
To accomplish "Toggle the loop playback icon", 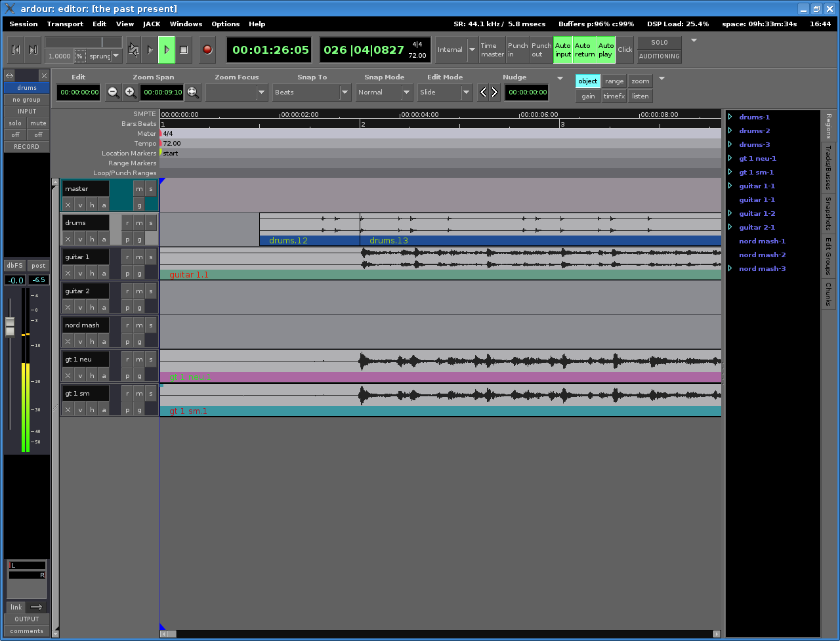I will 134,50.
